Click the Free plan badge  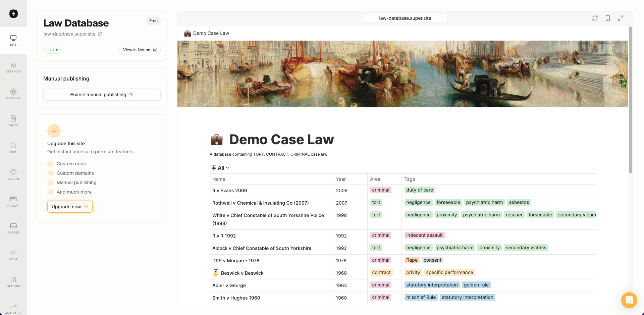pos(153,21)
